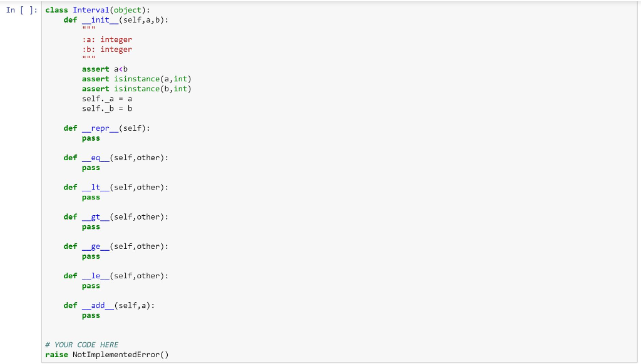Click the ':b: integer' docstring line
The height and width of the screenshot is (364, 641).
coord(107,49)
